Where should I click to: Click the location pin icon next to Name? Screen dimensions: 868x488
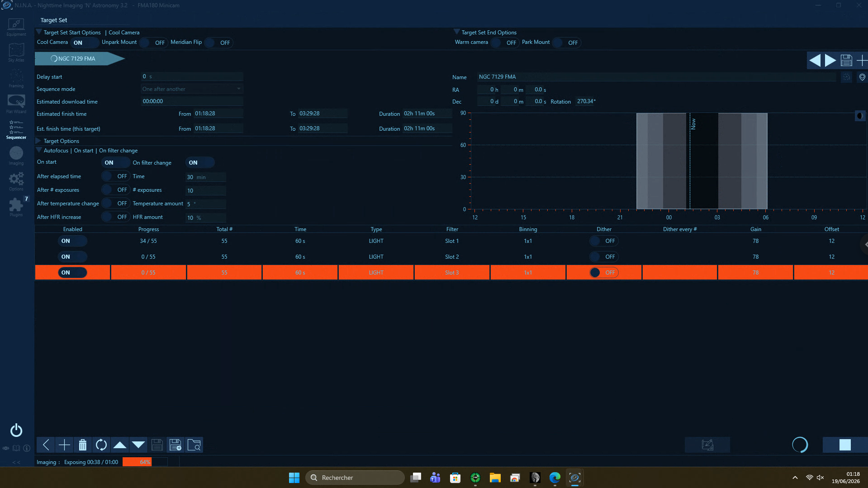tap(862, 77)
